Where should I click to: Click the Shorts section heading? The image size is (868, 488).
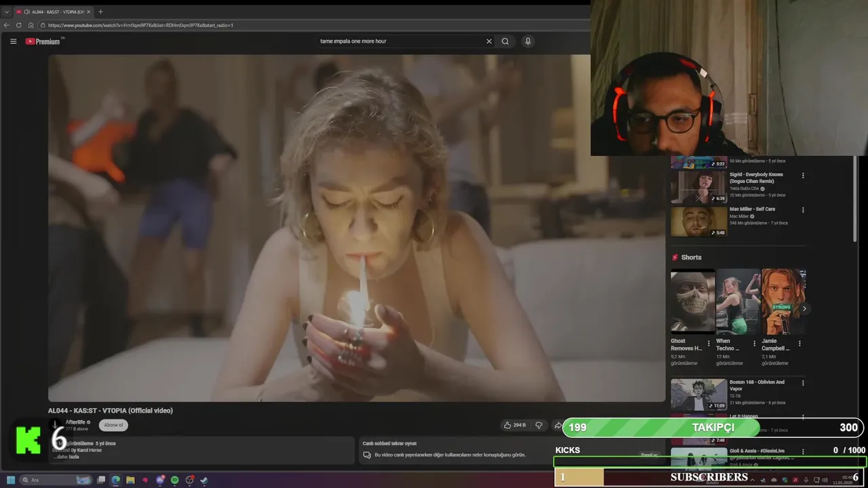[x=691, y=258]
